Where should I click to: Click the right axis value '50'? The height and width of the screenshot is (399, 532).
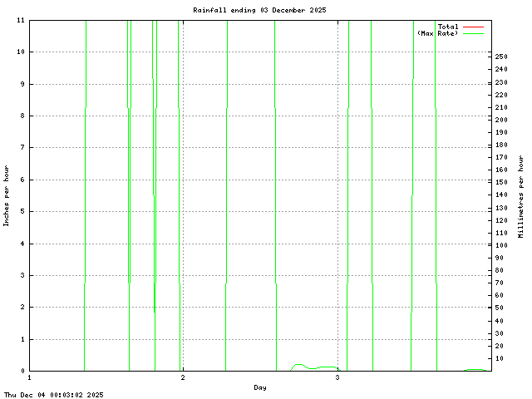coord(499,308)
